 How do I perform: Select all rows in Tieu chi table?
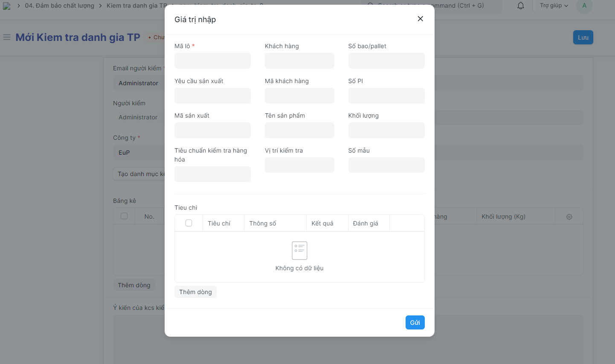coord(189,223)
